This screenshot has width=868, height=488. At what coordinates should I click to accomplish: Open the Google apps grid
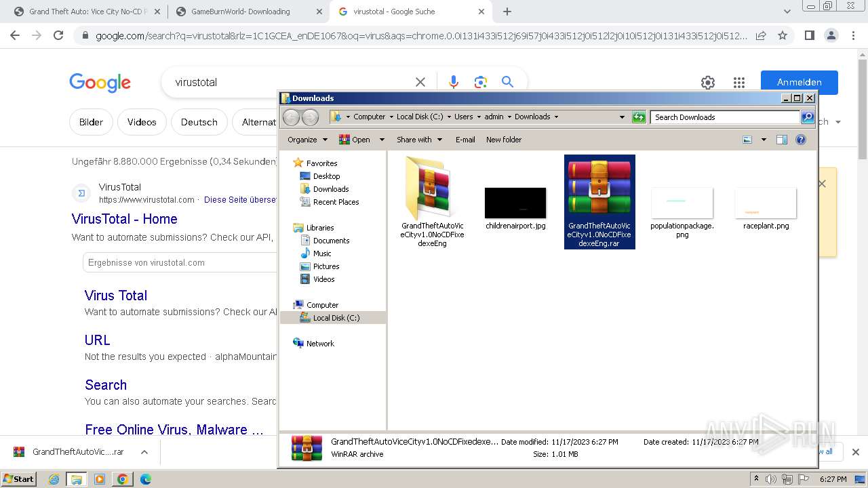coord(739,83)
